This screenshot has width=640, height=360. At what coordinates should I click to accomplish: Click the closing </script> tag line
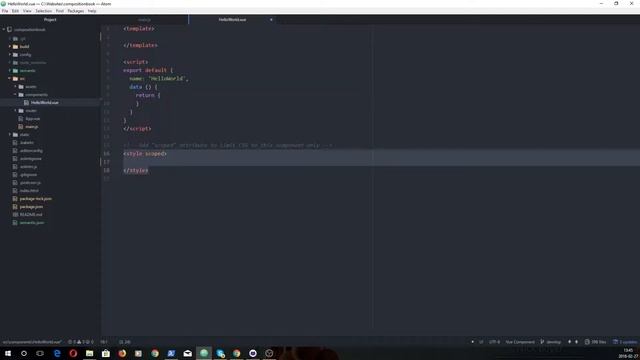137,129
